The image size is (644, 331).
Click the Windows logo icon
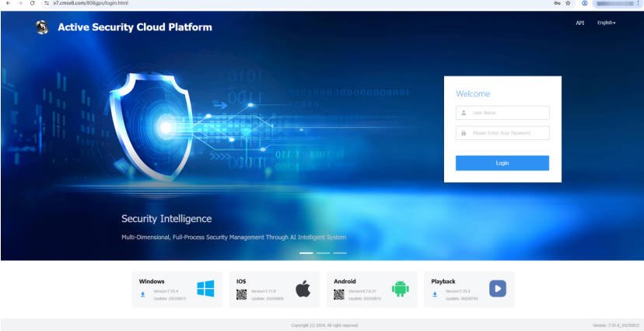click(205, 289)
